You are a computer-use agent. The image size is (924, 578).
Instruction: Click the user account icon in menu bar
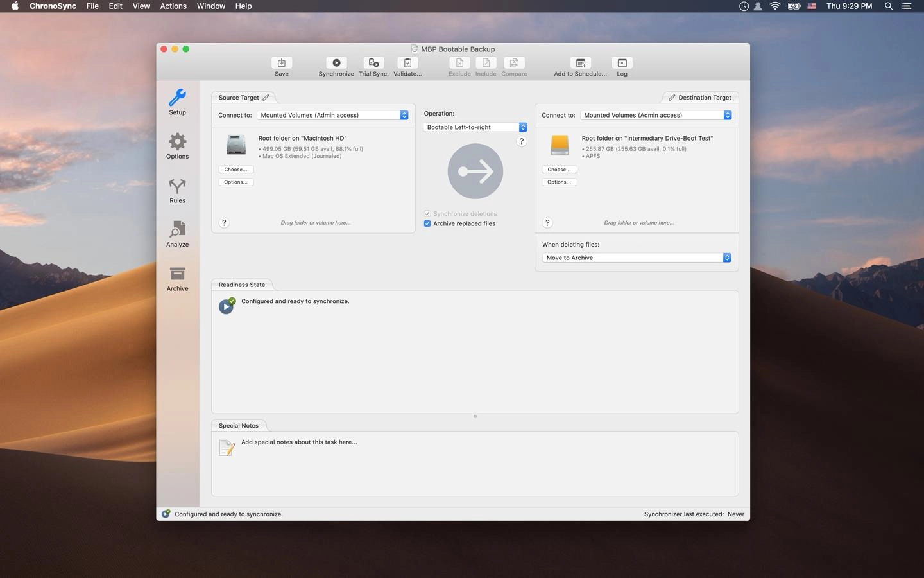(x=758, y=6)
